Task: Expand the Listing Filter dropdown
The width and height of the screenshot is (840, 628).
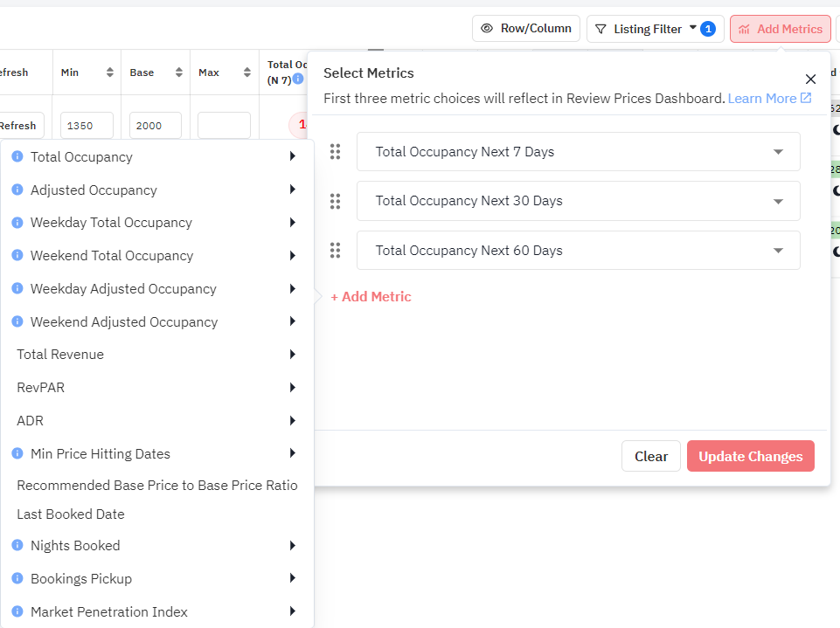Action: (x=655, y=29)
